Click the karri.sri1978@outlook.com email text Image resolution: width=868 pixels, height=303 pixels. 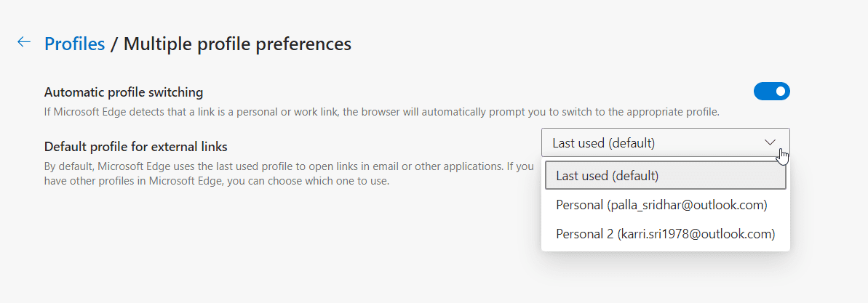click(x=696, y=234)
